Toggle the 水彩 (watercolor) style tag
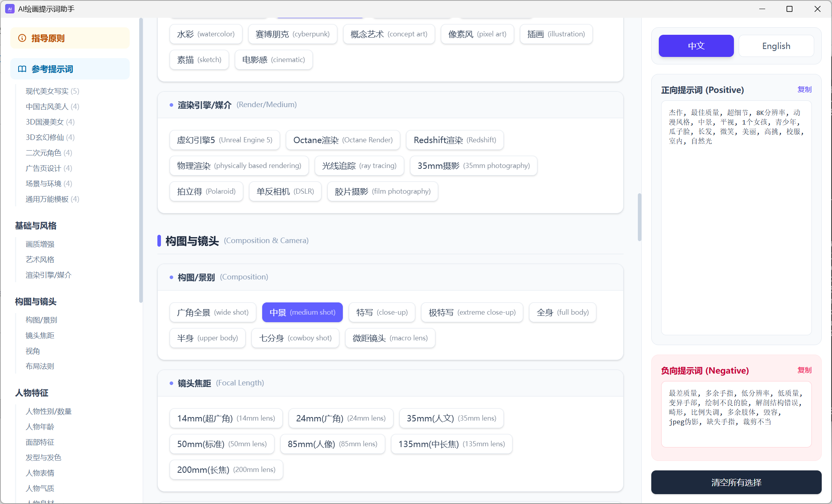The width and height of the screenshot is (832, 504). point(206,34)
